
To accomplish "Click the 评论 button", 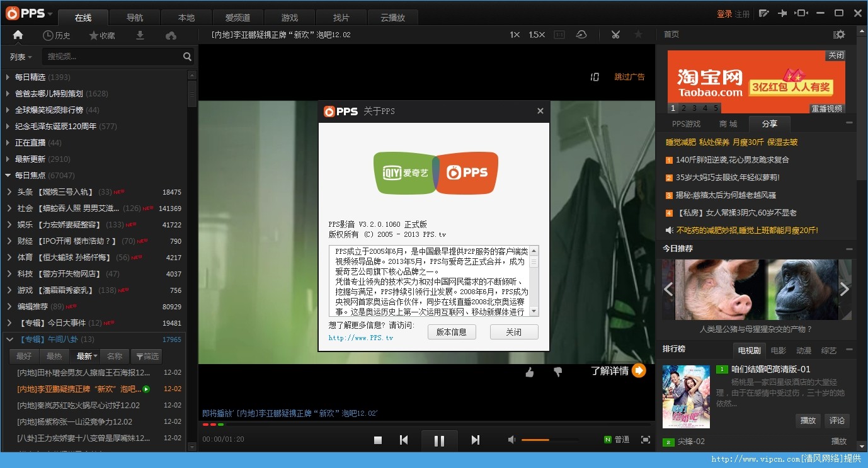I will [837, 420].
